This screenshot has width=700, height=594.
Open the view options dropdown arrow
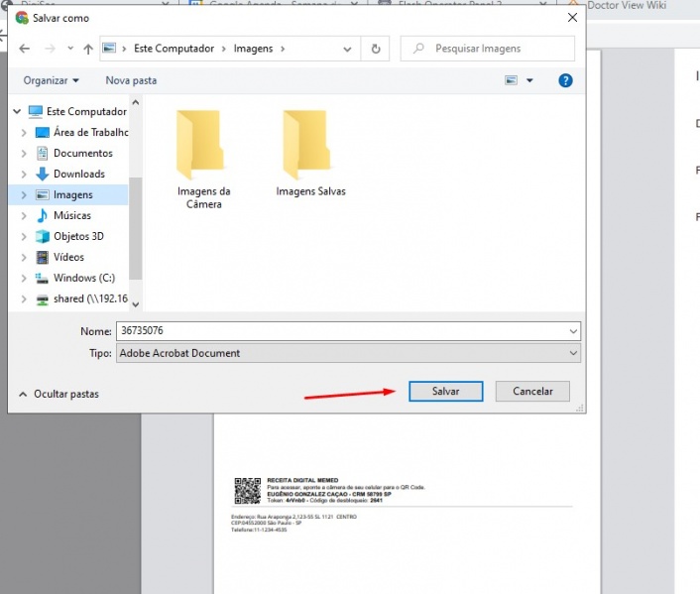coord(529,80)
